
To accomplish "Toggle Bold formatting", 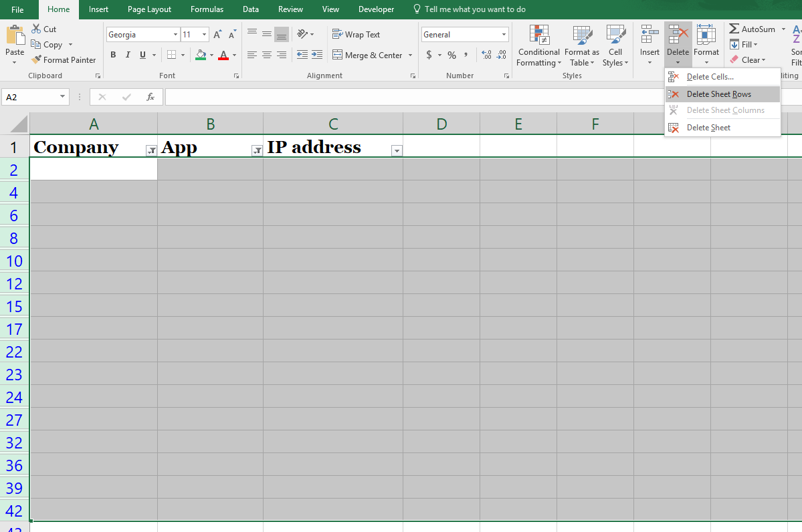I will pyautogui.click(x=113, y=55).
